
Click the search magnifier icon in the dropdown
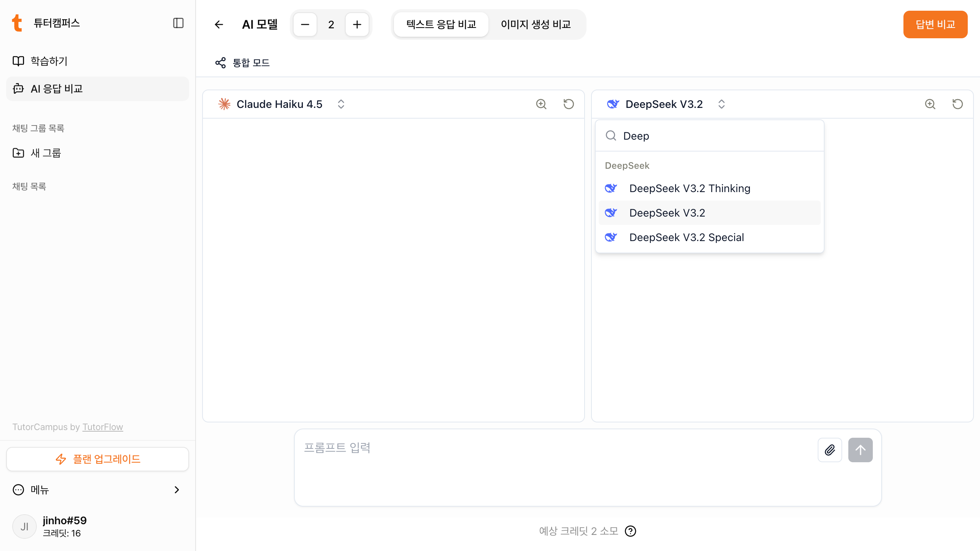click(x=611, y=136)
